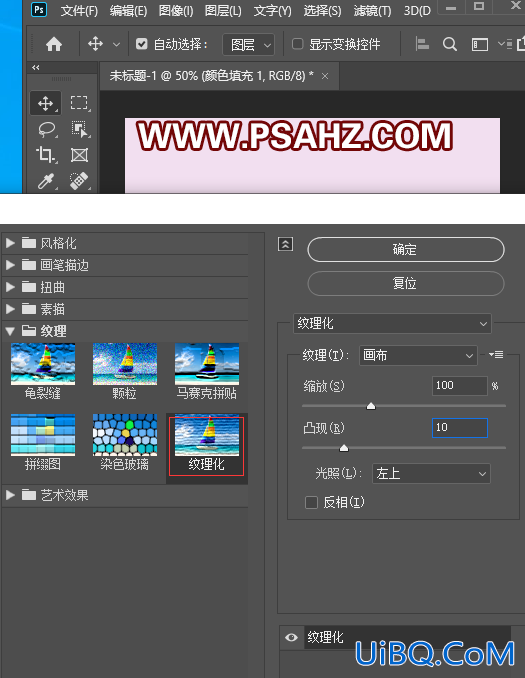This screenshot has width=525, height=678.
Task: Click the 凸现 slider handle
Action: coord(344,448)
